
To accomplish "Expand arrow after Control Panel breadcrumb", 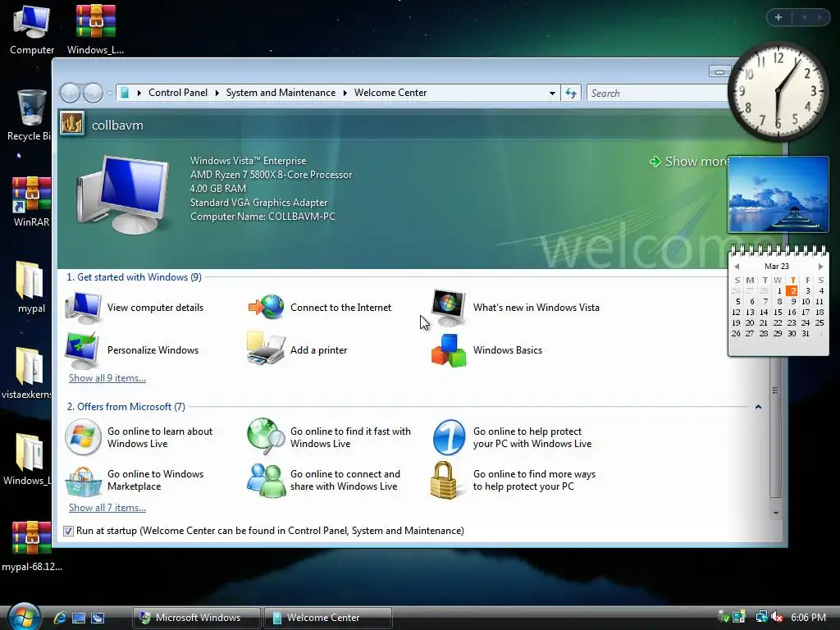I will click(217, 94).
